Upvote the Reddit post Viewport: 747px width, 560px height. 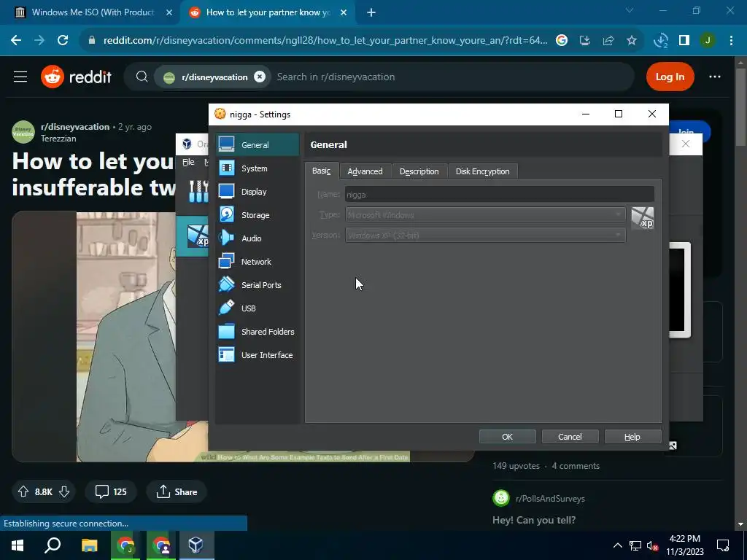click(x=23, y=491)
